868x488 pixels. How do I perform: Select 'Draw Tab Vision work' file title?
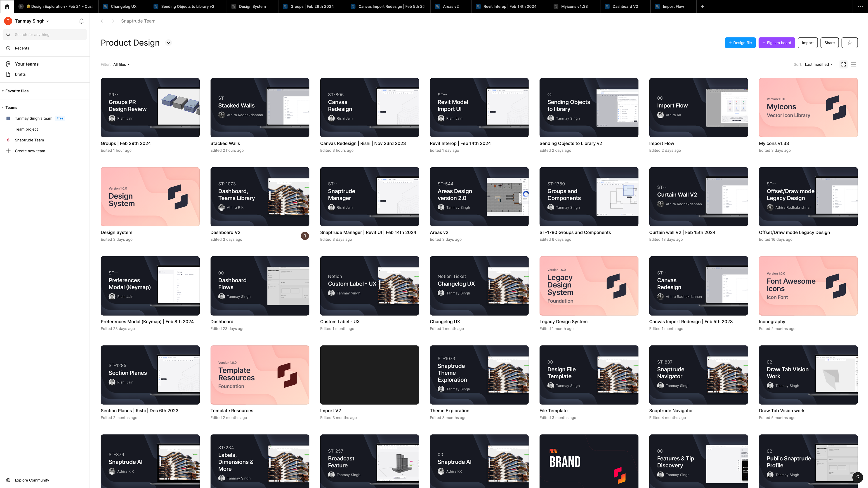point(781,411)
